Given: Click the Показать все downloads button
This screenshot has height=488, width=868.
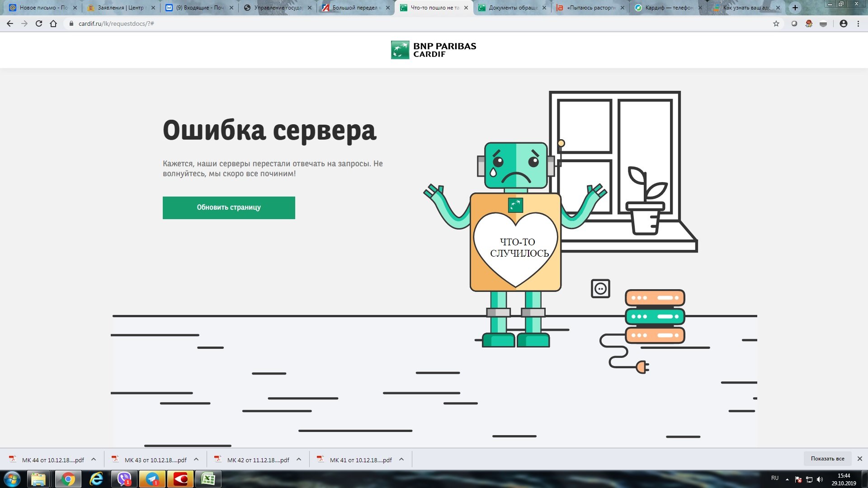Looking at the screenshot, I should click(827, 459).
